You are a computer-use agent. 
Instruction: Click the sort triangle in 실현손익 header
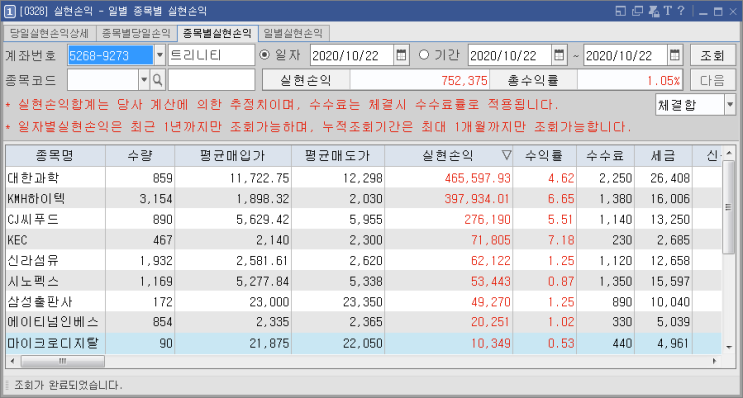pos(507,155)
